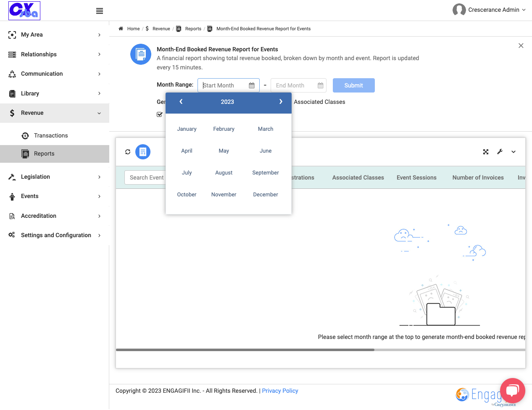Viewport: 532px width, 410px height.
Task: Click the blue report icon beside refresh
Action: pyautogui.click(x=143, y=152)
